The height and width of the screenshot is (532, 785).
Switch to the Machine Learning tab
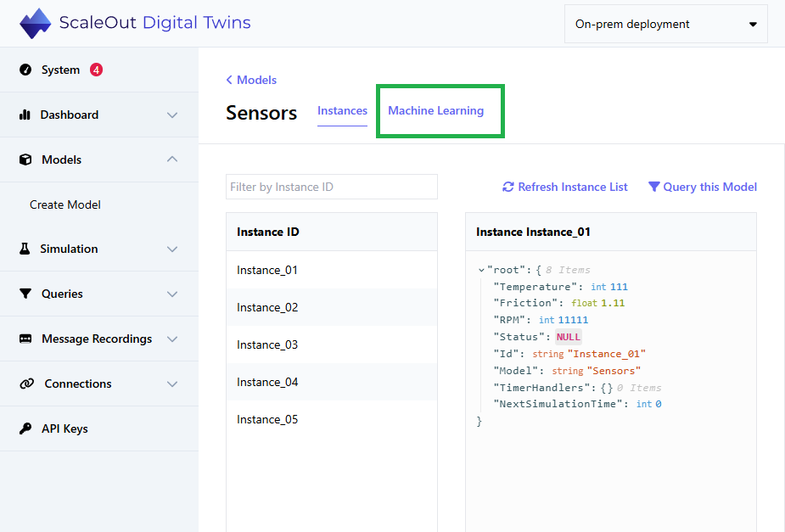coord(436,110)
